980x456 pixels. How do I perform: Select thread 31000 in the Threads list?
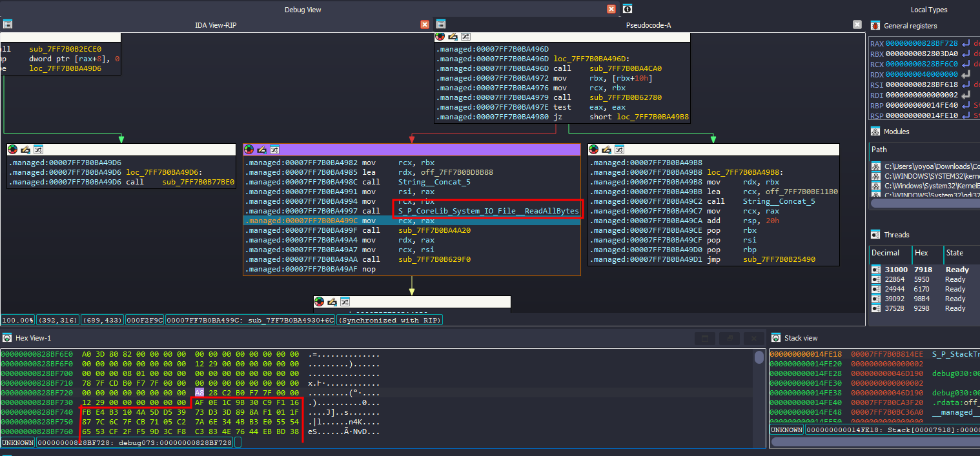coord(895,270)
